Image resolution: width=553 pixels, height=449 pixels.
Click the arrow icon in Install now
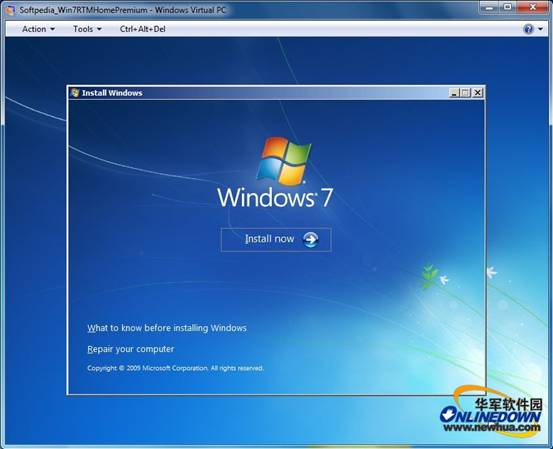311,239
